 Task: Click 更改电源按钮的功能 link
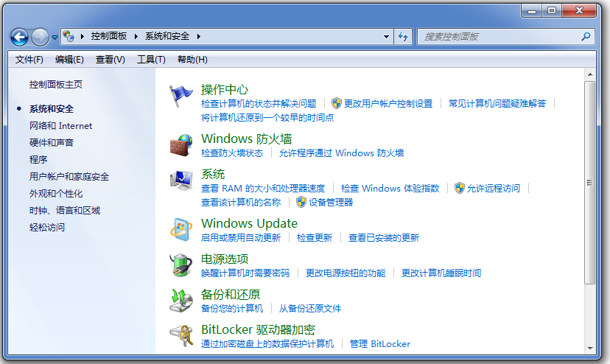click(346, 273)
